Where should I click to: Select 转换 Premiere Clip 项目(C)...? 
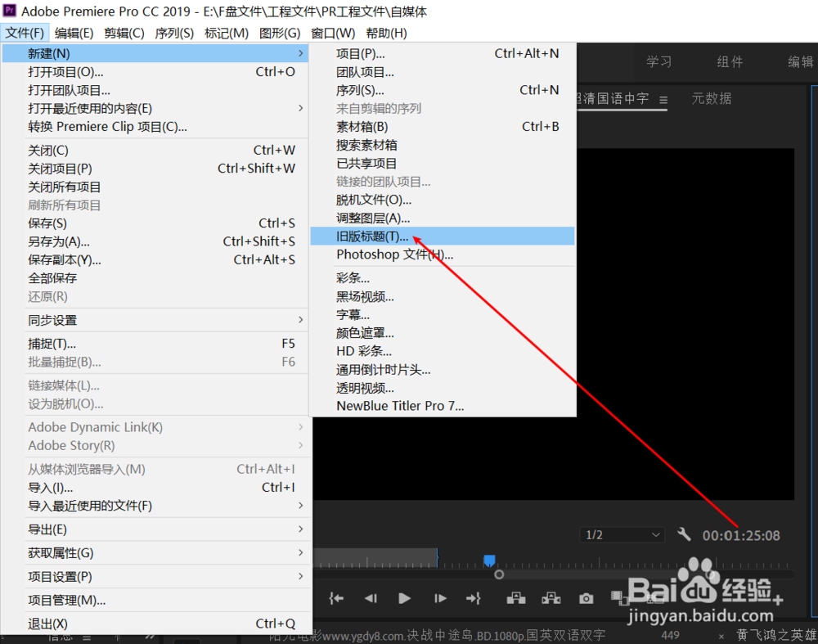click(x=155, y=126)
